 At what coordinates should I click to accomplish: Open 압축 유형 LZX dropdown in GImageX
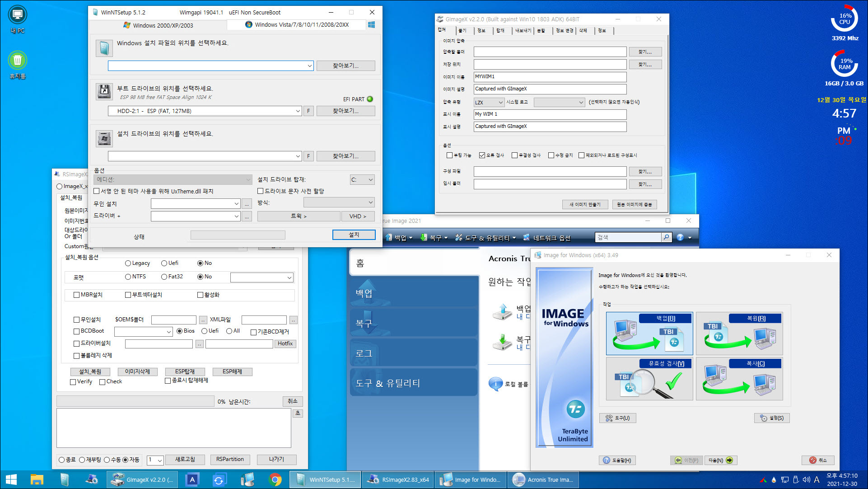[x=489, y=103]
